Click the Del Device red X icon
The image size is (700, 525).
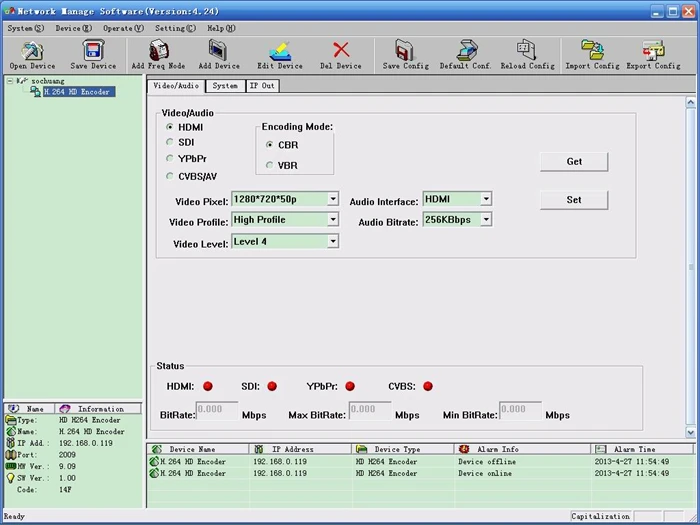[341, 51]
